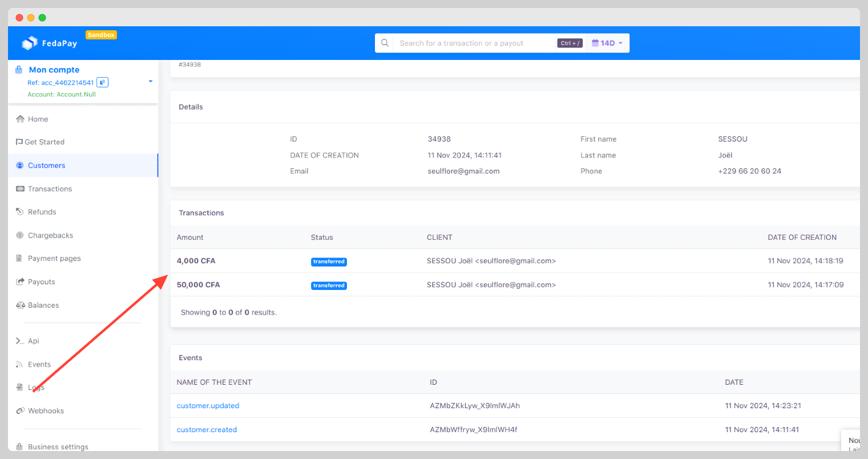The height and width of the screenshot is (459, 868).
Task: Click the transferred badge for 50,000 CFA
Action: [x=329, y=285]
